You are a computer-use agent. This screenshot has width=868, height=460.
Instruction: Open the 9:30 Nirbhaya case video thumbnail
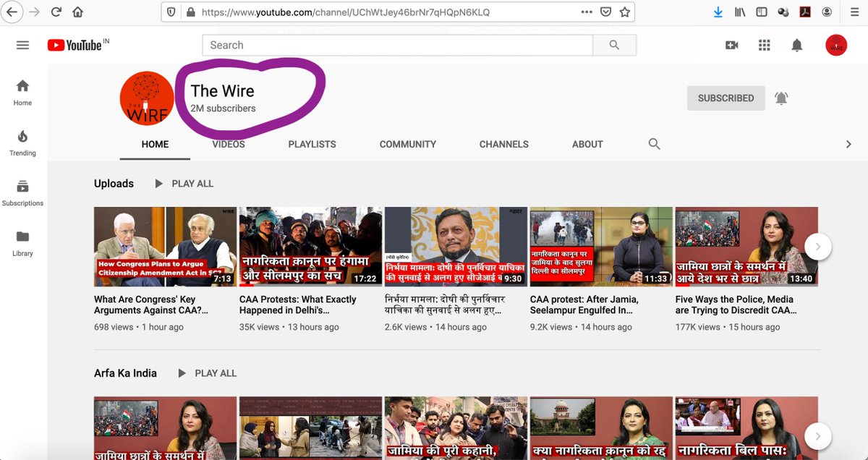pos(456,247)
